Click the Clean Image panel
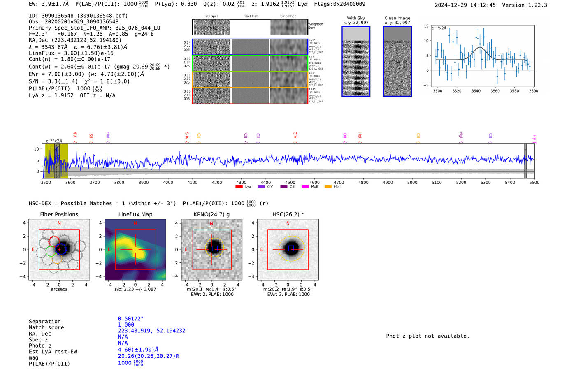 coord(397,61)
